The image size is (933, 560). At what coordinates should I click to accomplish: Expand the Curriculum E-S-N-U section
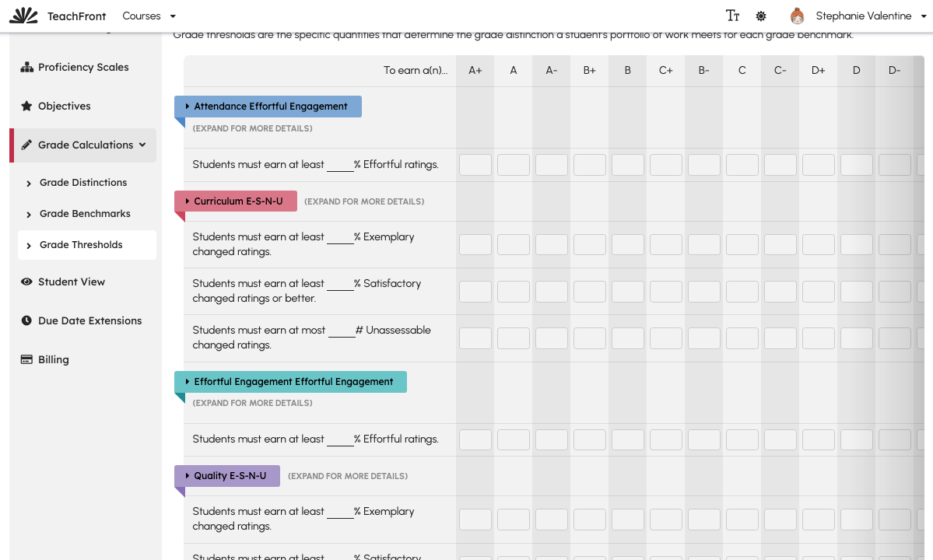[x=236, y=201]
